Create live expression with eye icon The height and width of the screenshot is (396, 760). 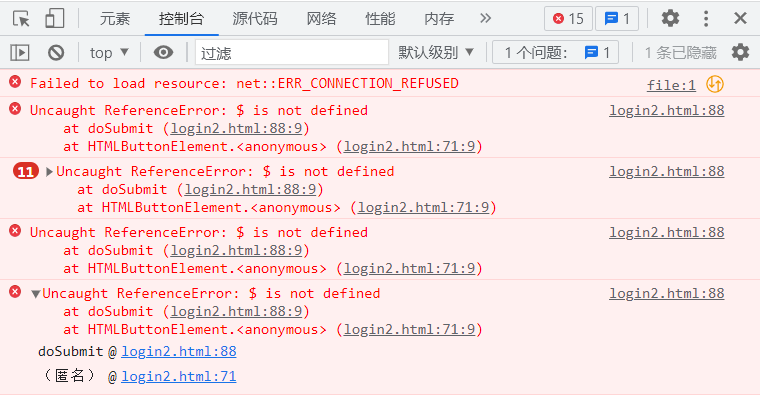point(163,52)
